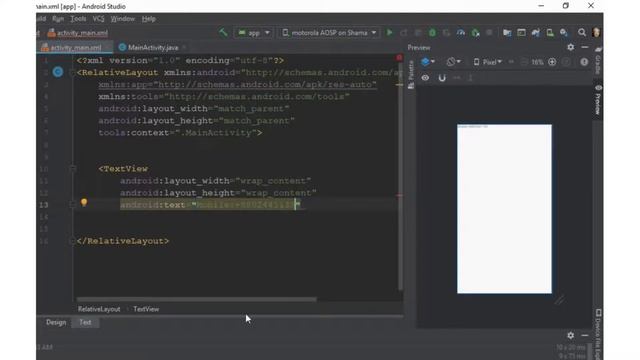Click RelativeLayout in the breadcrumb bar
Viewport: 640px width, 360px height.
pos(99,309)
